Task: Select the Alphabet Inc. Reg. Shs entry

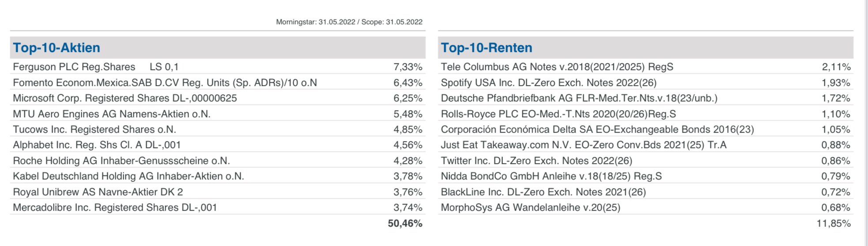Action: [x=97, y=145]
